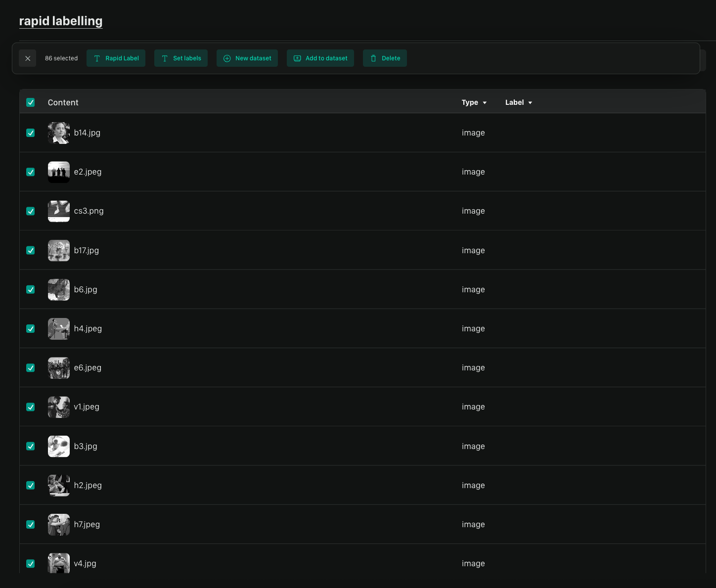Uncheck the v1.jpeg row checkbox
716x588 pixels.
(x=31, y=407)
